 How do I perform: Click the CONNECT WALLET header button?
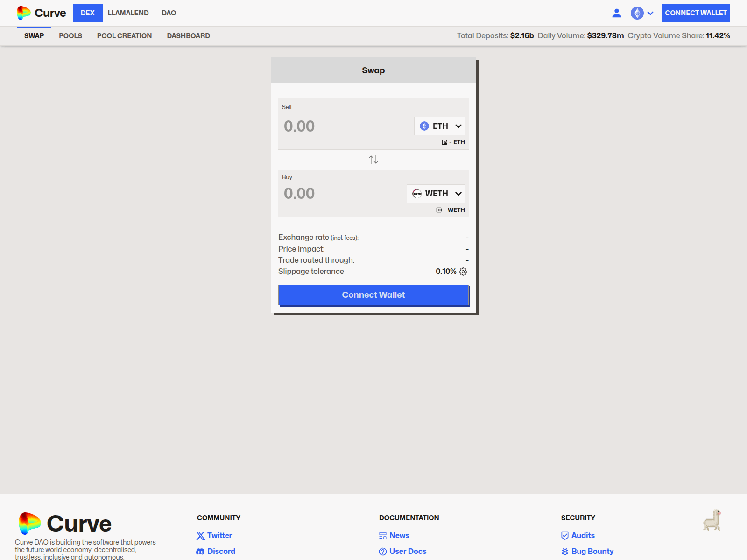point(696,13)
